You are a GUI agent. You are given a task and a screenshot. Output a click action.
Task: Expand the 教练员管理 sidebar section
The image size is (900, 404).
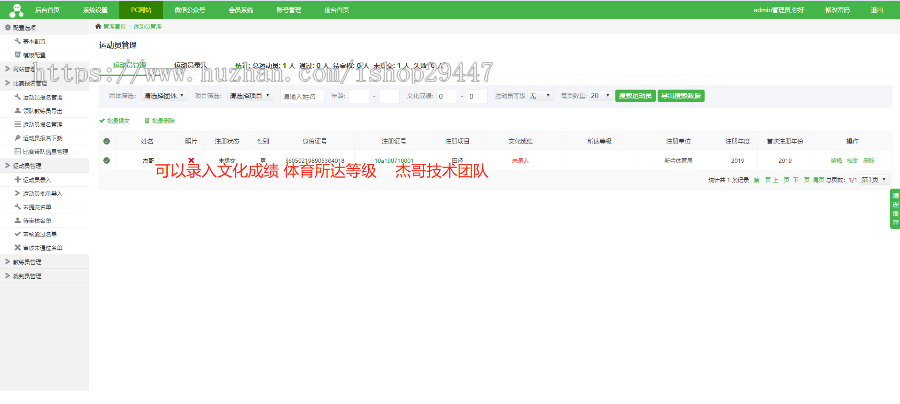click(44, 262)
